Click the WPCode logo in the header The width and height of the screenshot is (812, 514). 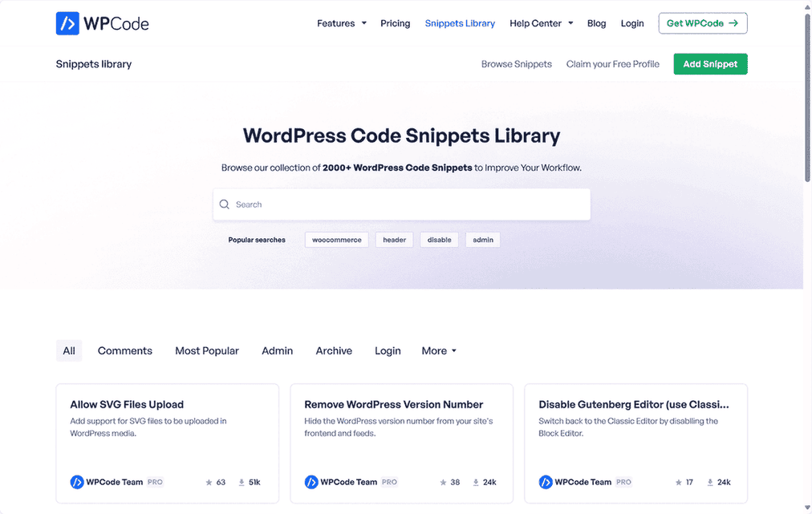tap(101, 23)
